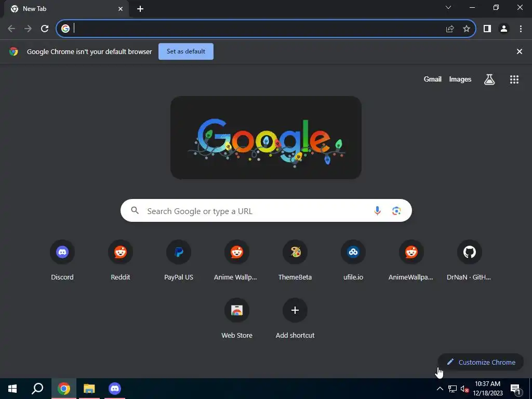Click Chrome icon in the taskbar
Screen dimensions: 532x399
(64, 389)
